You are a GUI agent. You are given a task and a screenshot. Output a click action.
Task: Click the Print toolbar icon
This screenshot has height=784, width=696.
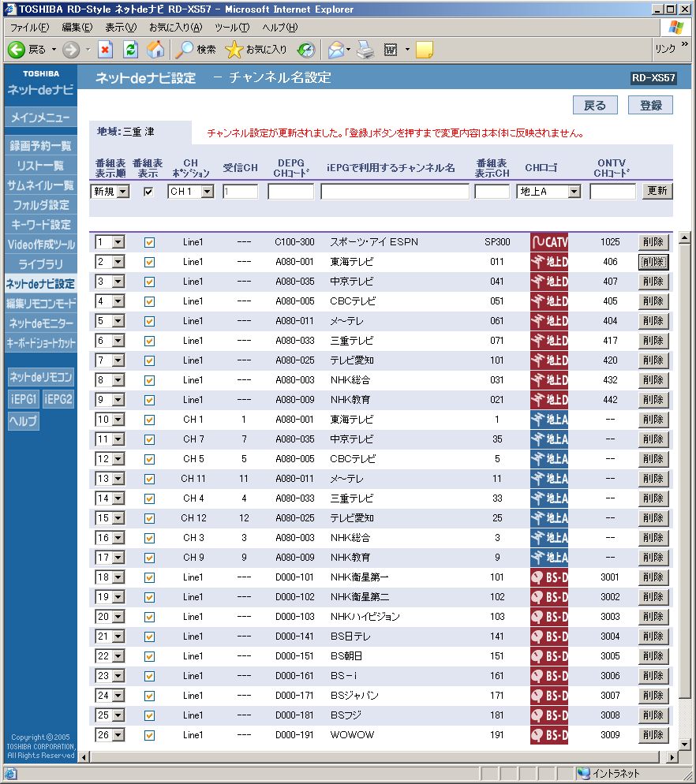click(365, 50)
